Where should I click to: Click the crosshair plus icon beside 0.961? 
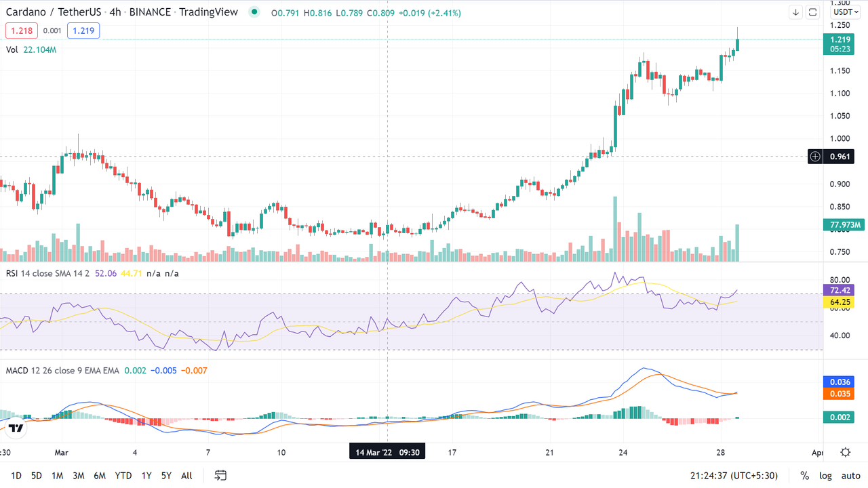tap(815, 157)
